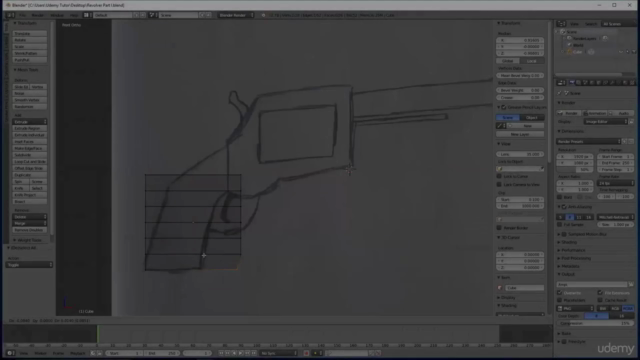Viewport: 640px width, 360px height.
Task: Open the outliner Search menu
Action: (x=591, y=24)
